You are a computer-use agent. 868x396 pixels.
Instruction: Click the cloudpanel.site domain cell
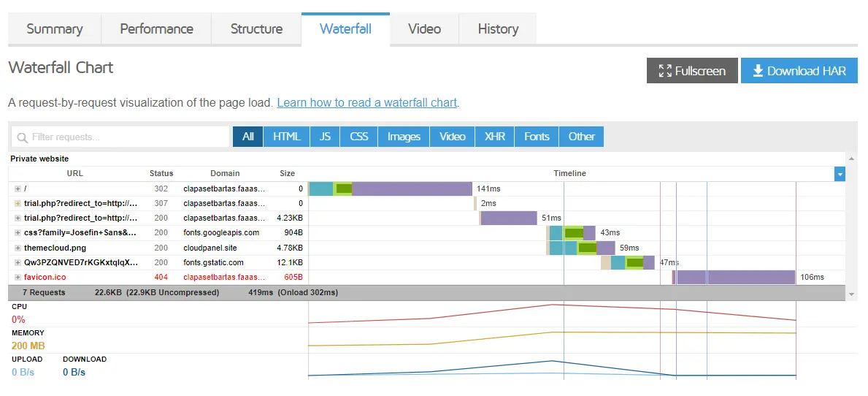tap(210, 248)
